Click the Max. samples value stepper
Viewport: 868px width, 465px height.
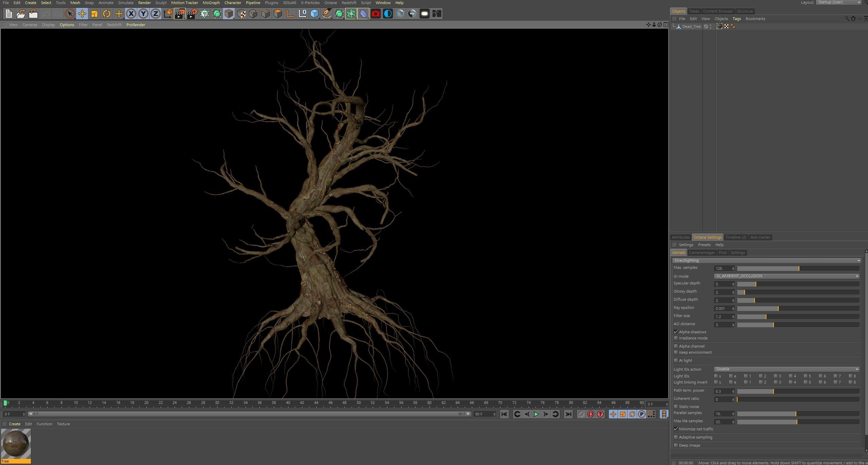click(733, 268)
